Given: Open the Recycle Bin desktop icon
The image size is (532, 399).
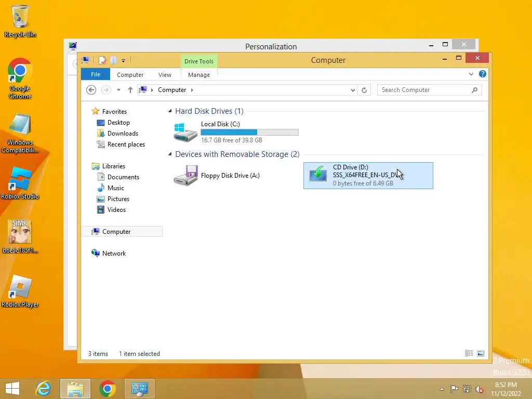Looking at the screenshot, I should [x=20, y=20].
